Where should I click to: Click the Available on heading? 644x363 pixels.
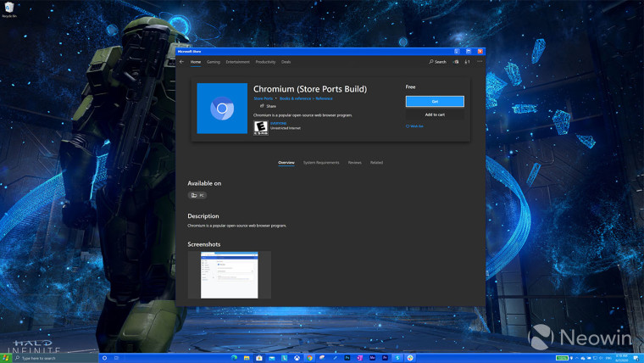pyautogui.click(x=204, y=183)
